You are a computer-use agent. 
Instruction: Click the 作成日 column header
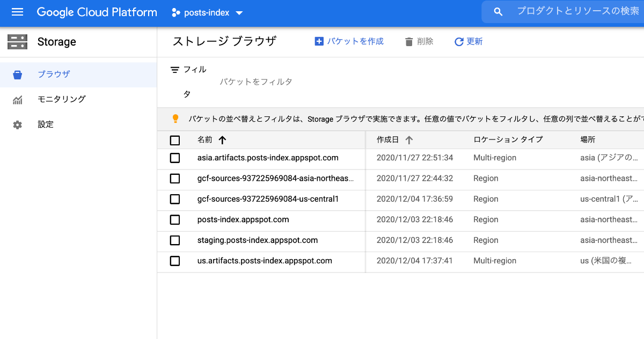[x=387, y=140]
